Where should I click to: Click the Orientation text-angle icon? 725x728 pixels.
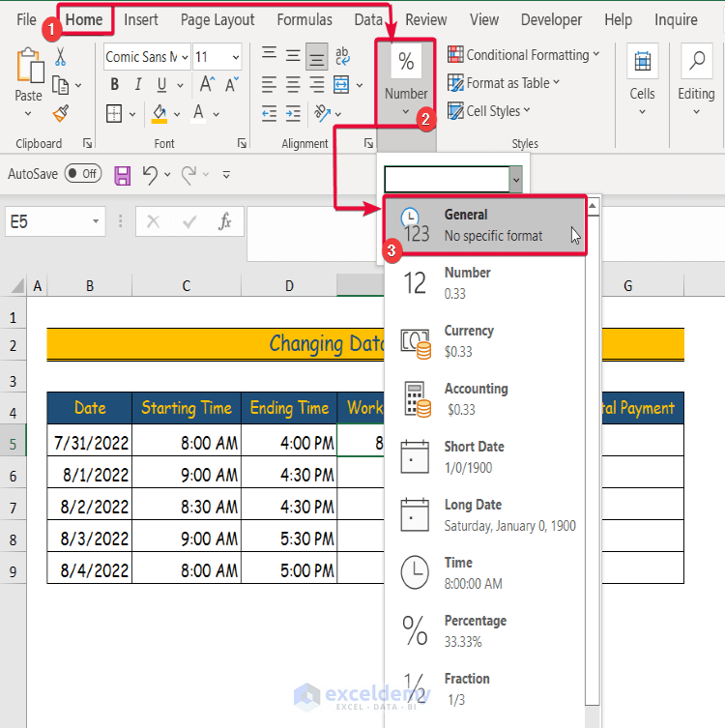coord(322,113)
